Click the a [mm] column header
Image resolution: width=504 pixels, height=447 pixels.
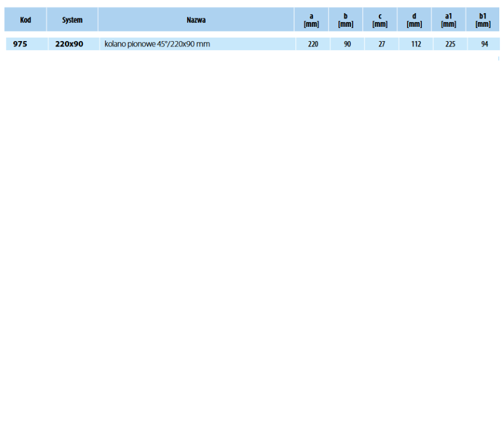click(311, 20)
